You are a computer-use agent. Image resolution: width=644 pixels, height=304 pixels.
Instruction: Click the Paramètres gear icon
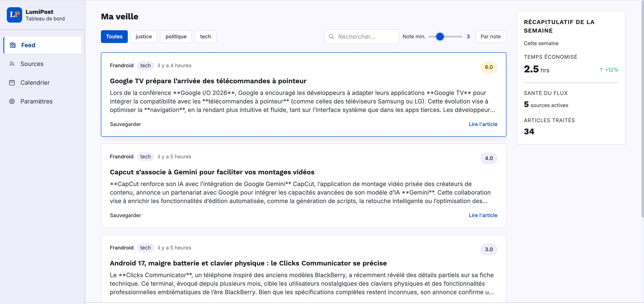pos(12,102)
